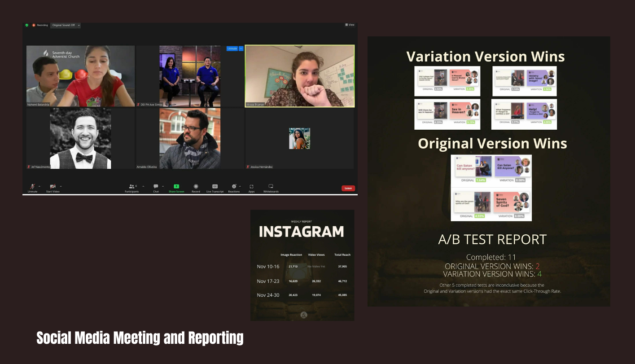Select Jessica Hernández's profile picture tile
635x364 pixels.
click(x=299, y=138)
